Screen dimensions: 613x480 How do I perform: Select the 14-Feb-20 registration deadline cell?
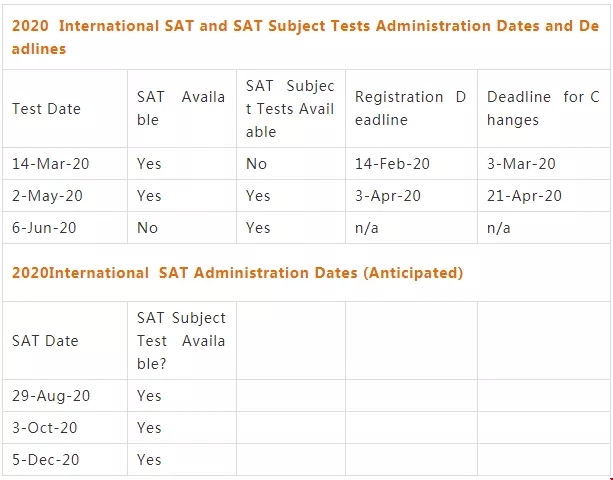392,164
